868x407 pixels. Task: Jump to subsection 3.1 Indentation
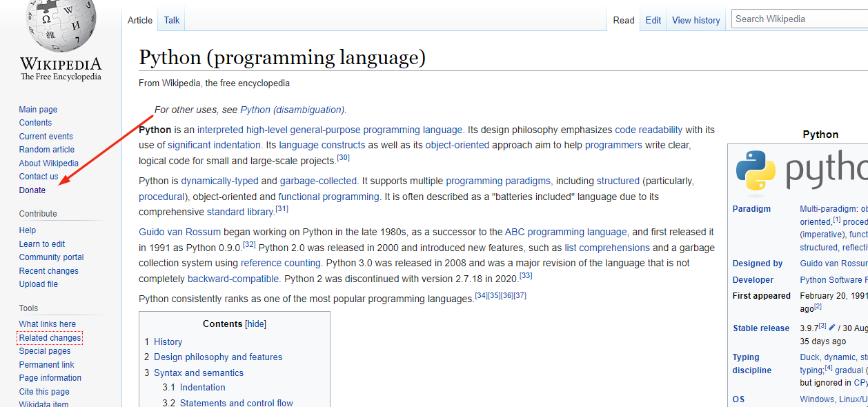coord(203,388)
